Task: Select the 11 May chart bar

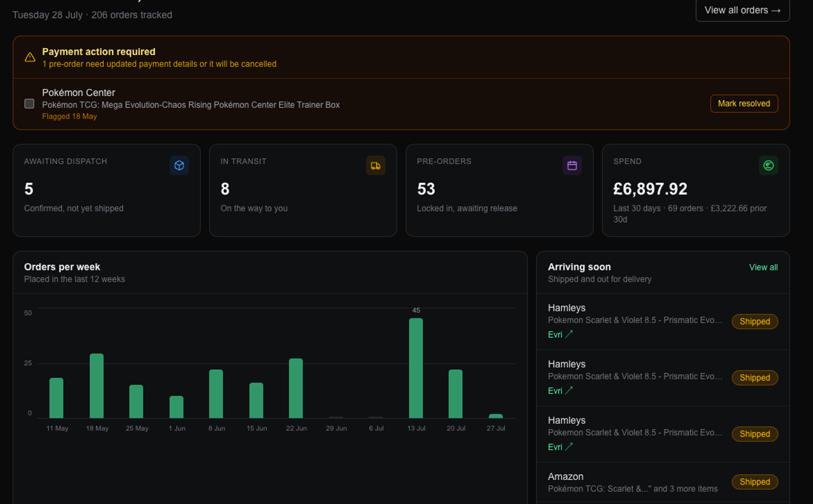Action: [56, 398]
